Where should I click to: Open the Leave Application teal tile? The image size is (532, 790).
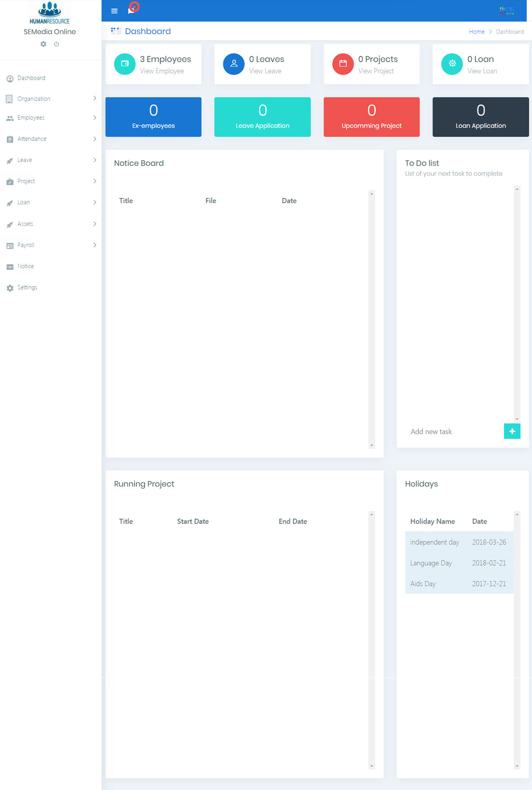[x=262, y=117]
